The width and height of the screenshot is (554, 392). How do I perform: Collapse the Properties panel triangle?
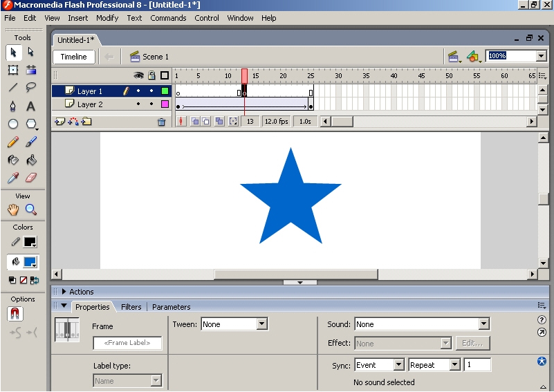click(x=64, y=306)
